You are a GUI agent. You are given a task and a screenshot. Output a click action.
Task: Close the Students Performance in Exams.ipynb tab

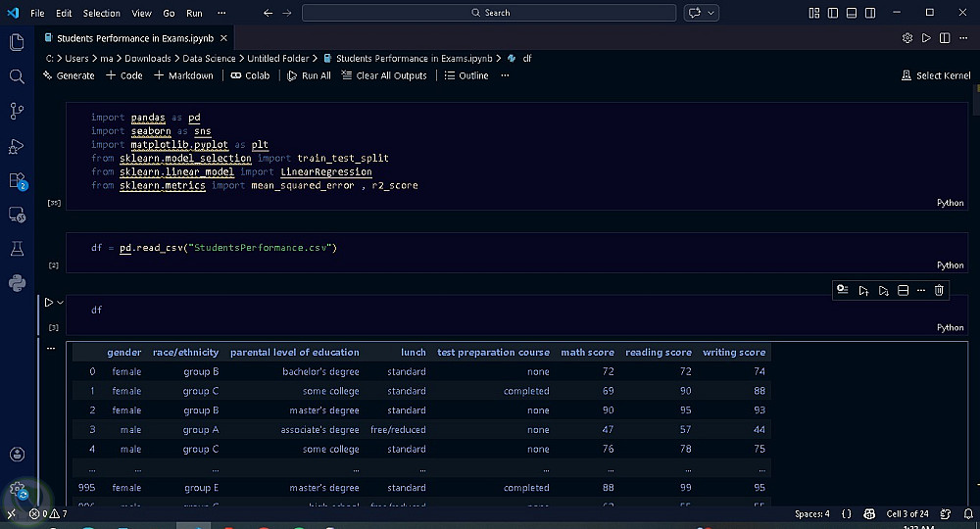223,38
